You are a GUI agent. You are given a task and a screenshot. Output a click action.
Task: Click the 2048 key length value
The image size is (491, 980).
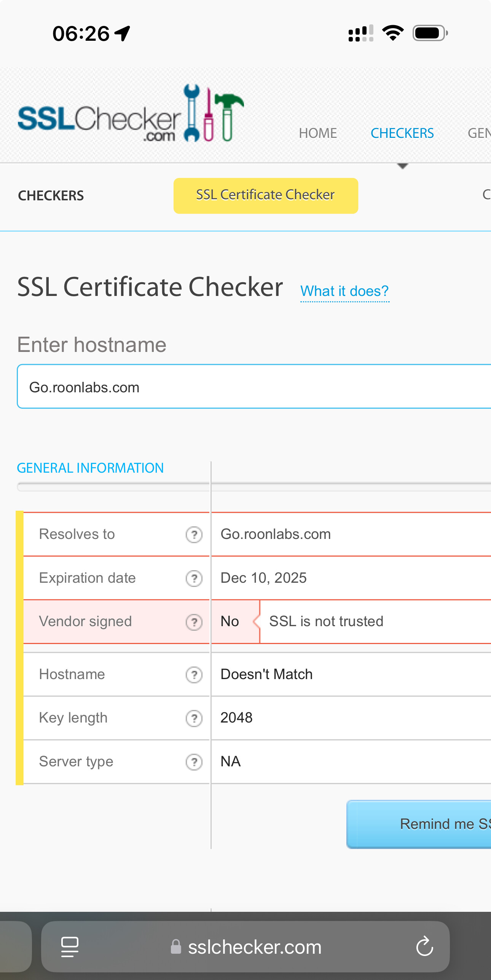tap(236, 718)
